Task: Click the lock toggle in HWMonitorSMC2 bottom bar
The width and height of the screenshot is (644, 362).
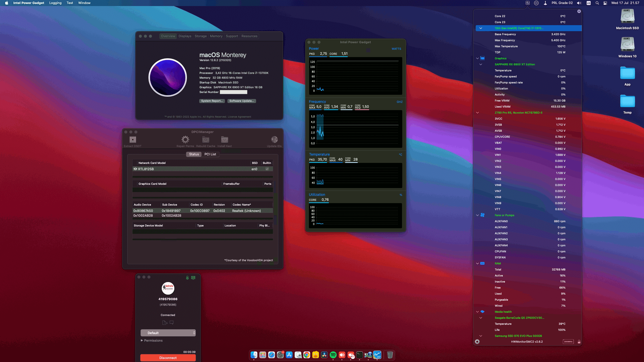Action: (579, 342)
